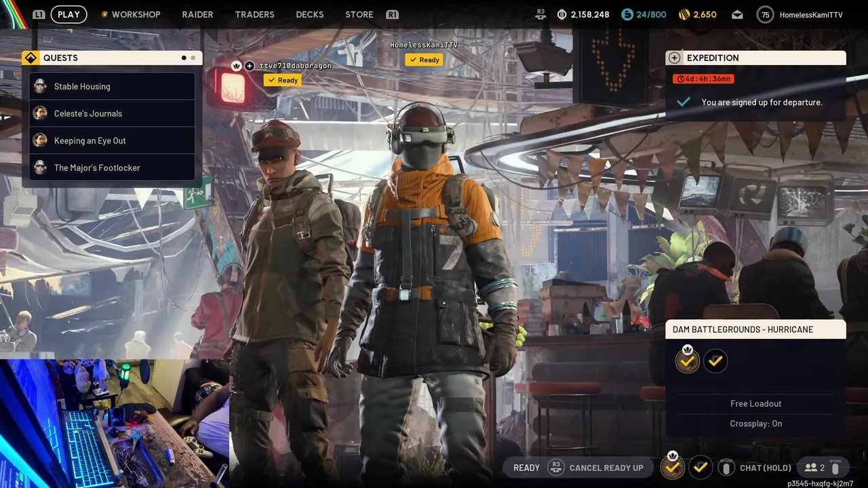
Task: Go to the TRADERS tab
Action: click(254, 14)
